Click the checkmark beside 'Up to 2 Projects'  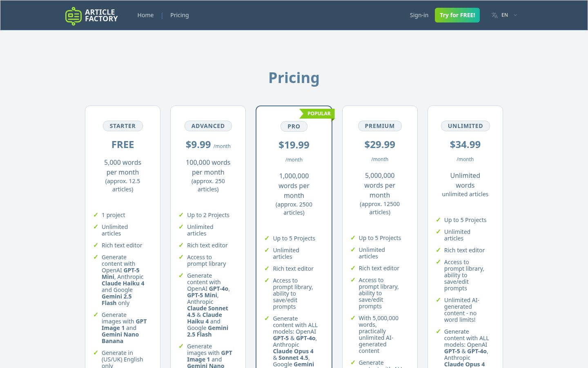pos(181,215)
